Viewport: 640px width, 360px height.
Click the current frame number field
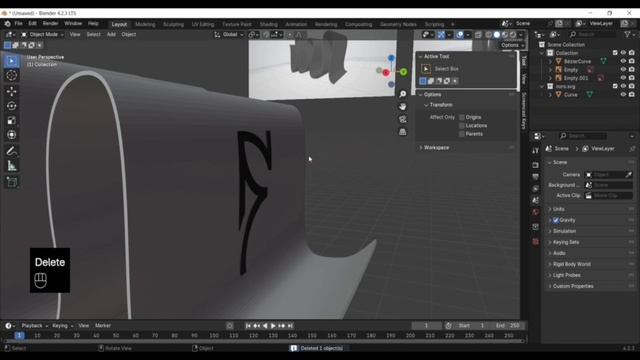tap(426, 326)
